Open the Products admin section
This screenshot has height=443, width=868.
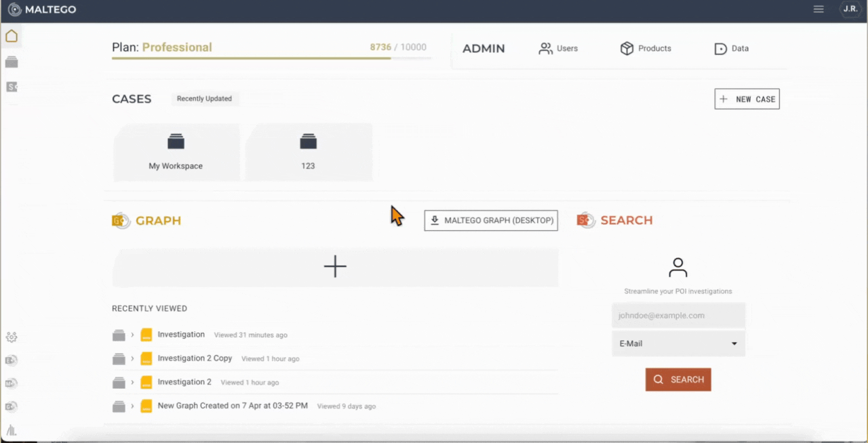click(646, 49)
